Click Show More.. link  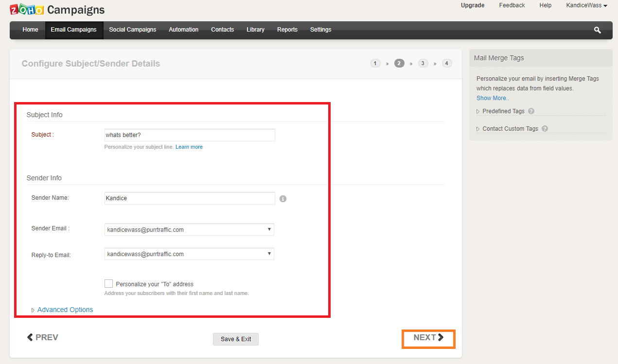493,98
